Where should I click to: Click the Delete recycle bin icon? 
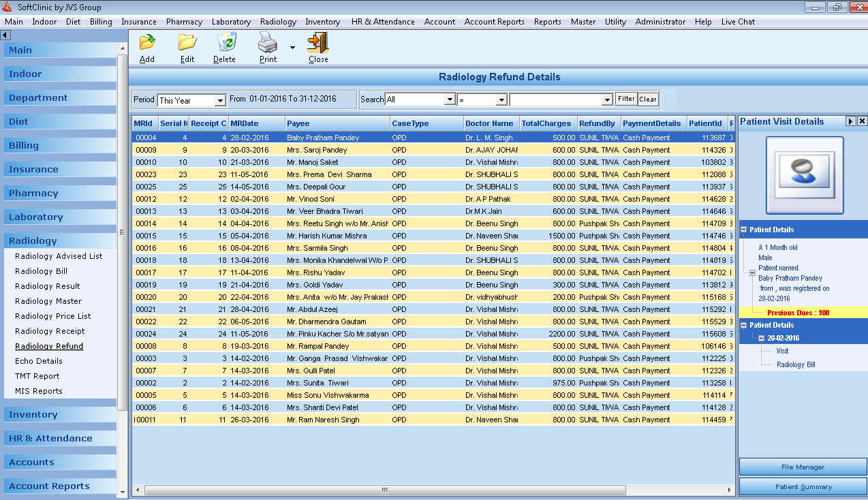(x=225, y=43)
